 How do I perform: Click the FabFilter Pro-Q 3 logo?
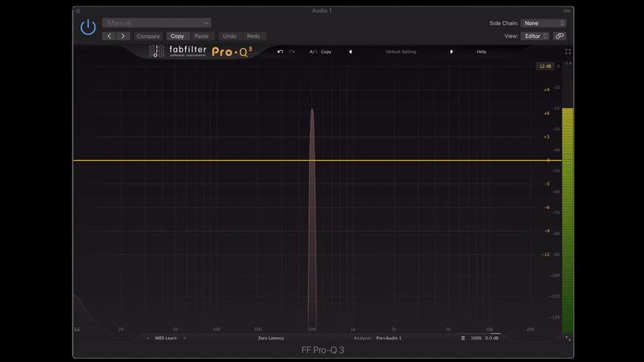click(x=200, y=51)
